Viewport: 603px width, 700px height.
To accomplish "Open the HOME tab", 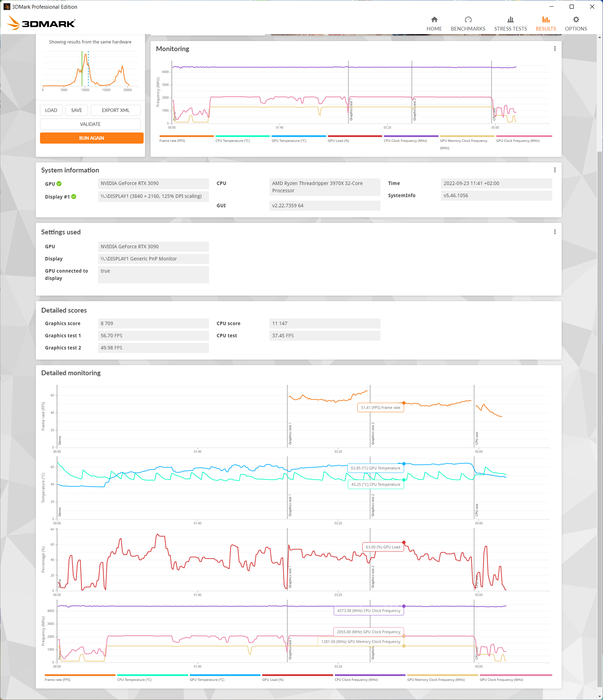I will click(434, 24).
